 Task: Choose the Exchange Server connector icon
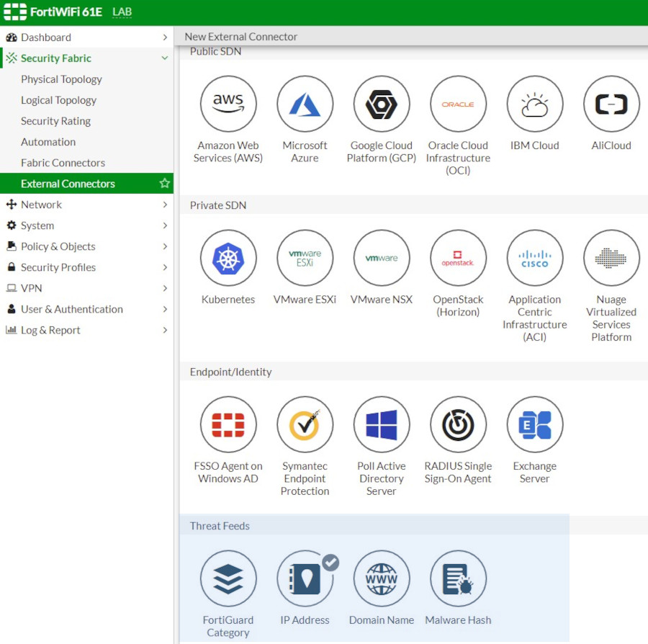point(535,424)
